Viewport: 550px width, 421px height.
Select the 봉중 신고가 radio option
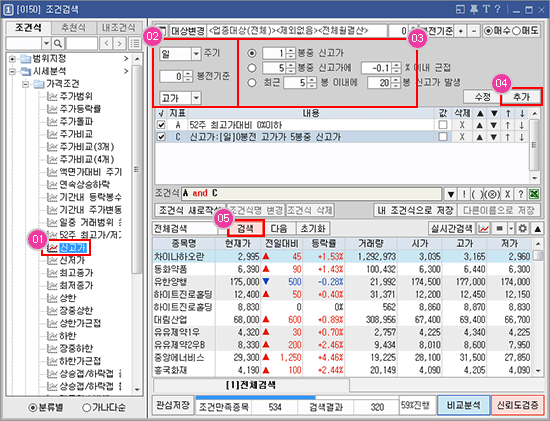(x=251, y=53)
